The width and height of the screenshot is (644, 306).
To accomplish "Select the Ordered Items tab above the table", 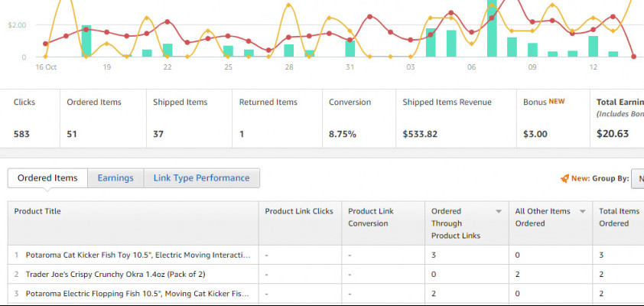I will pyautogui.click(x=47, y=178).
